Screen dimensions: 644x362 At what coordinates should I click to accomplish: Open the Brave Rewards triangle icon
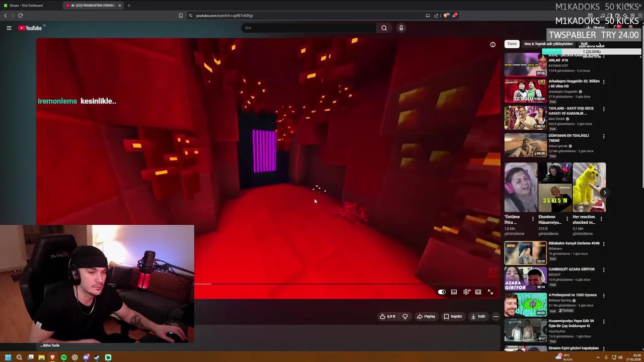pyautogui.click(x=454, y=16)
